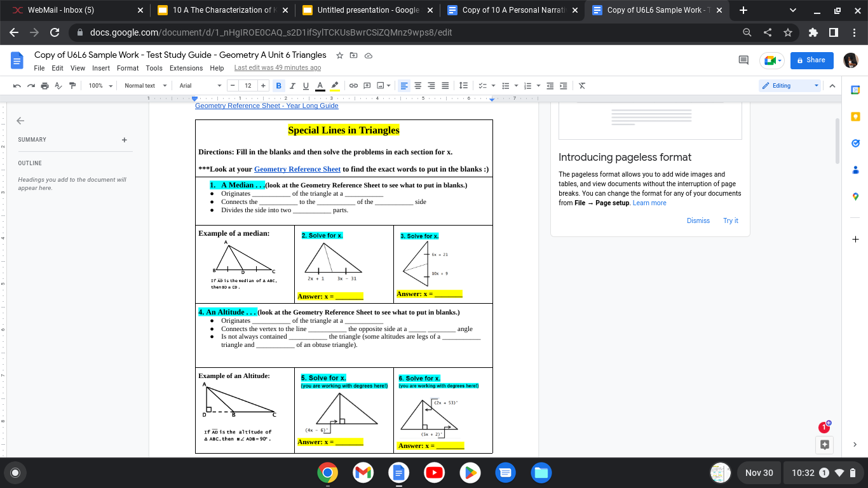Expand the numbered list options dropdown
The width and height of the screenshot is (868, 488).
click(x=538, y=86)
